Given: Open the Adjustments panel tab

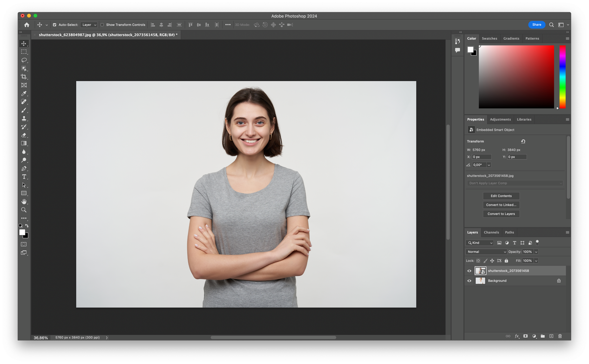Looking at the screenshot, I should click(500, 119).
